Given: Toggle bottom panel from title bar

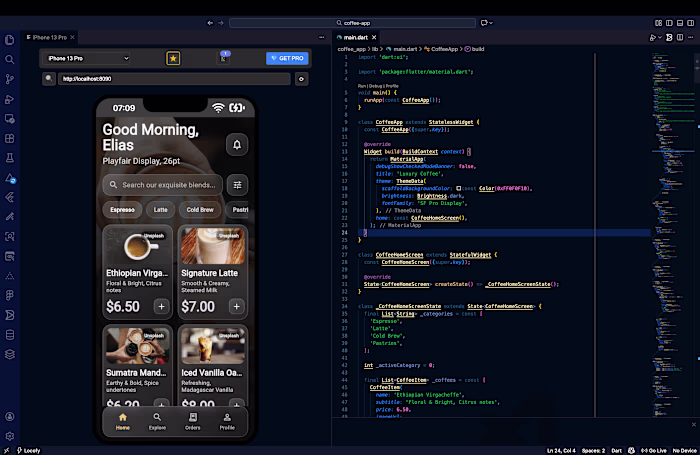Looking at the screenshot, I should pyautogui.click(x=680, y=23).
